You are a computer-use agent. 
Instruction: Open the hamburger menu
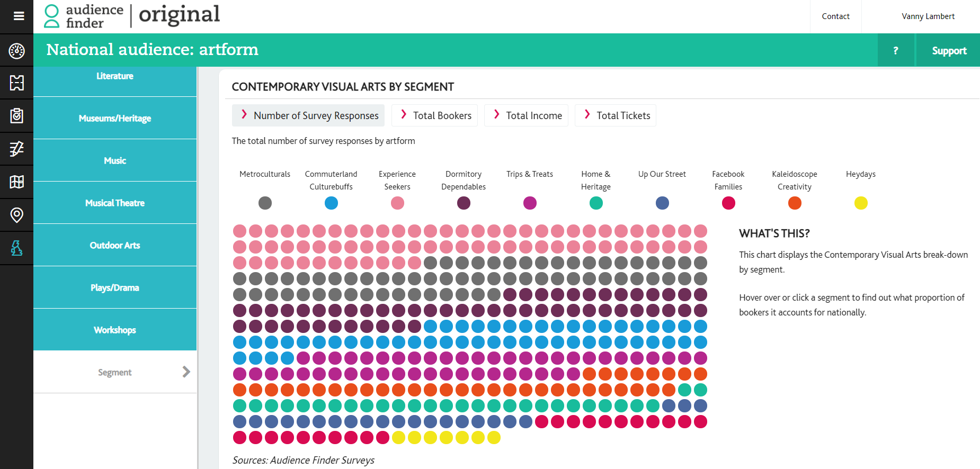pyautogui.click(x=19, y=16)
